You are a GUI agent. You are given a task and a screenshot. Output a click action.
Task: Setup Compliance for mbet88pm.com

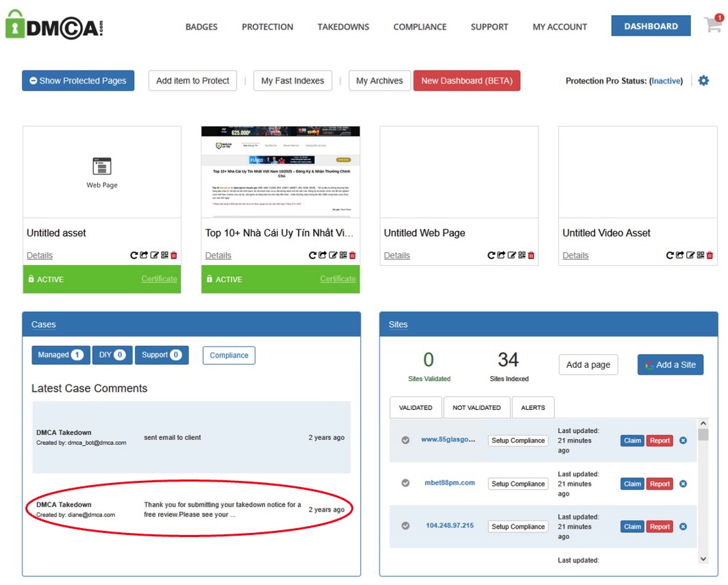coord(518,484)
